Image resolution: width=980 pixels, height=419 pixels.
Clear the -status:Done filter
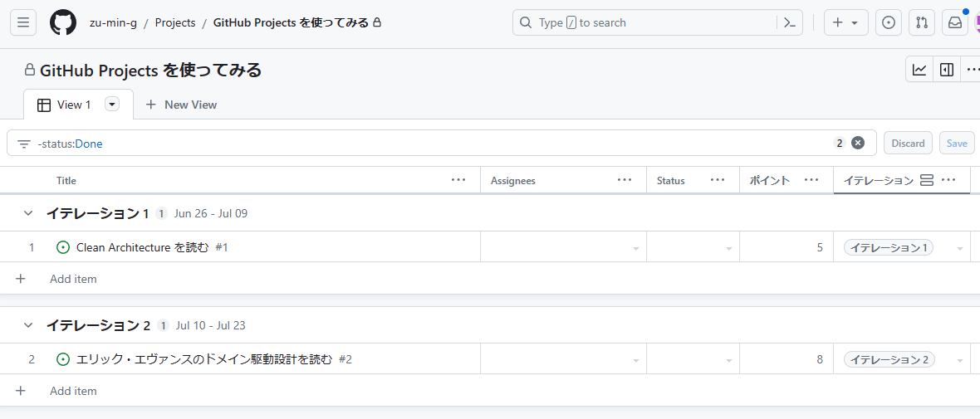point(858,143)
